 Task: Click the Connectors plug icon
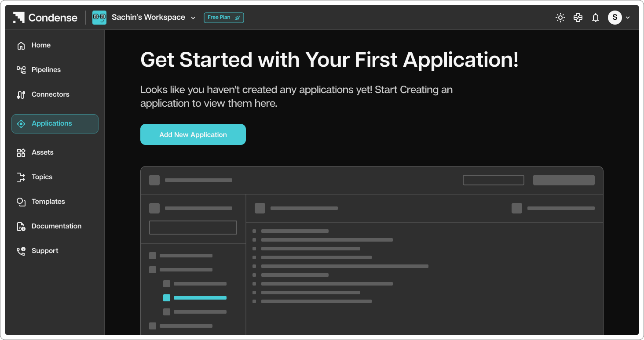point(21,94)
